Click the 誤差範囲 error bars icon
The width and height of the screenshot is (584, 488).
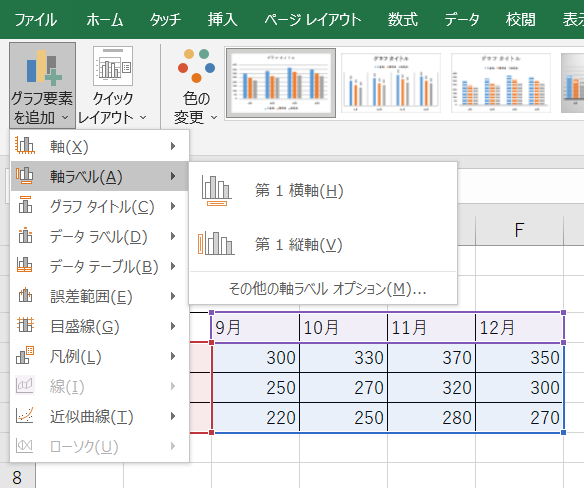coord(25,295)
